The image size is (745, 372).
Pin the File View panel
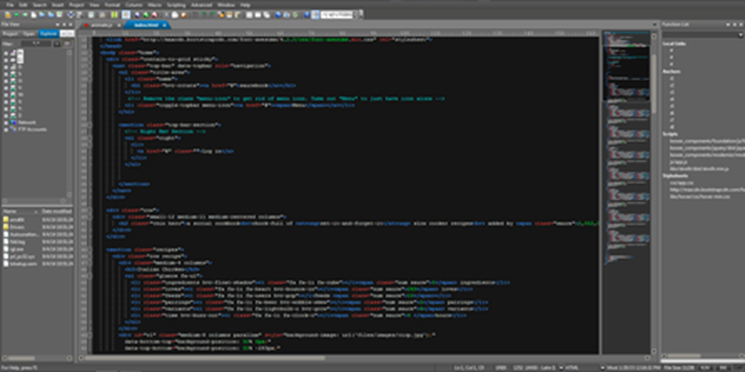[64, 24]
